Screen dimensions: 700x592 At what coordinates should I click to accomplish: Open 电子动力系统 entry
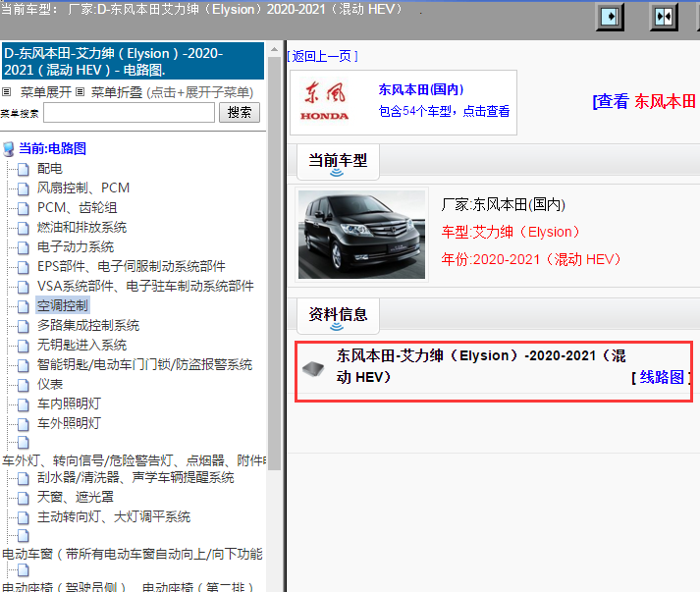click(x=76, y=246)
